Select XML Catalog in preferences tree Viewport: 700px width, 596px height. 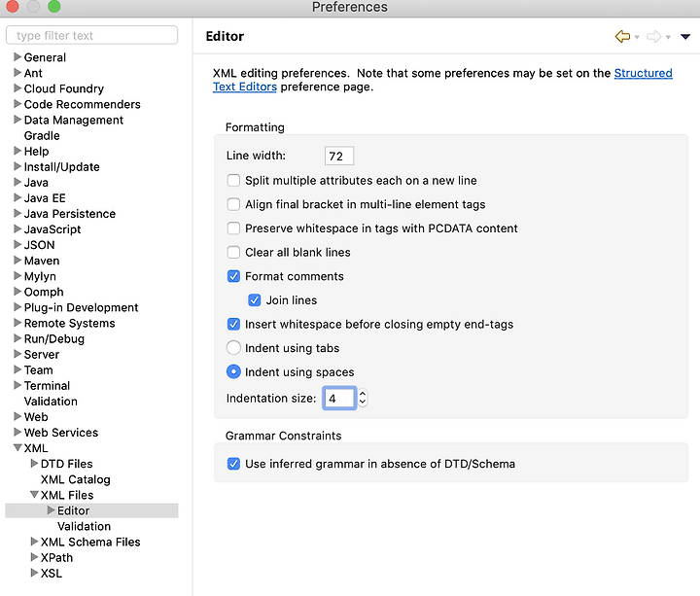click(76, 479)
